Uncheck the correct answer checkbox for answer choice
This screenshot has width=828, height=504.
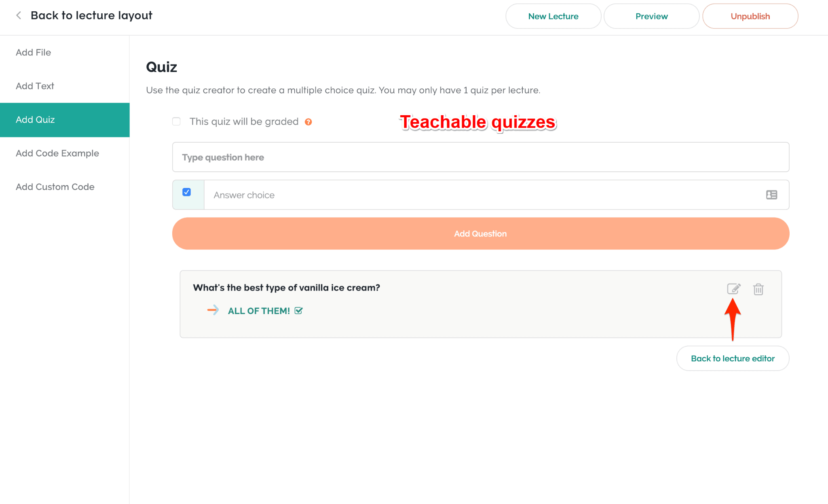click(186, 192)
